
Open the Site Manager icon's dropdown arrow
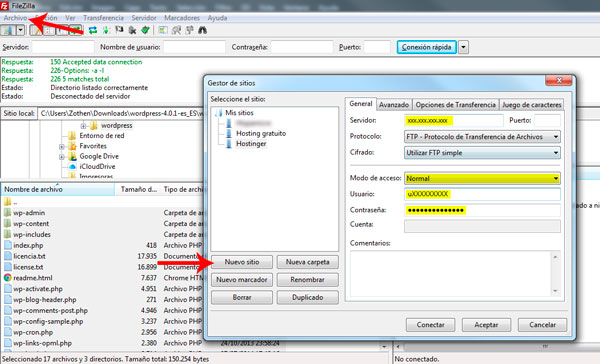(x=20, y=30)
